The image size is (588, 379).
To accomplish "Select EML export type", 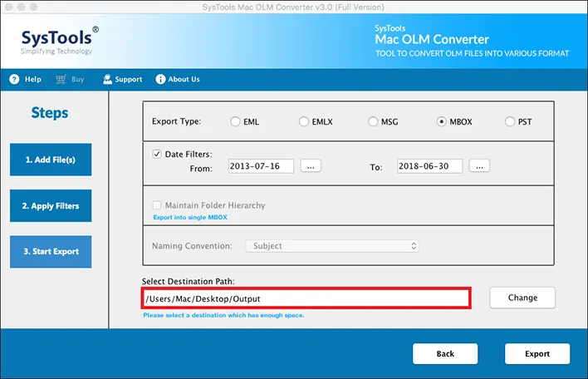I will click(x=235, y=121).
